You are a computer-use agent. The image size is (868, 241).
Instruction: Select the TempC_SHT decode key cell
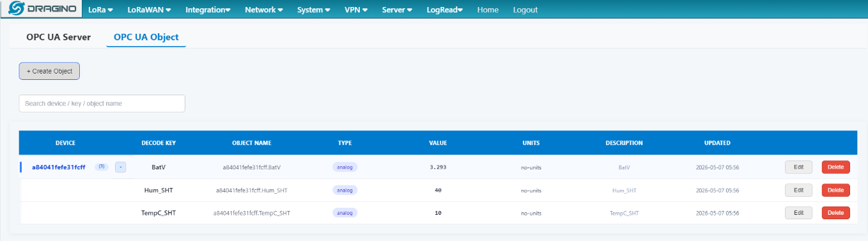coord(159,214)
